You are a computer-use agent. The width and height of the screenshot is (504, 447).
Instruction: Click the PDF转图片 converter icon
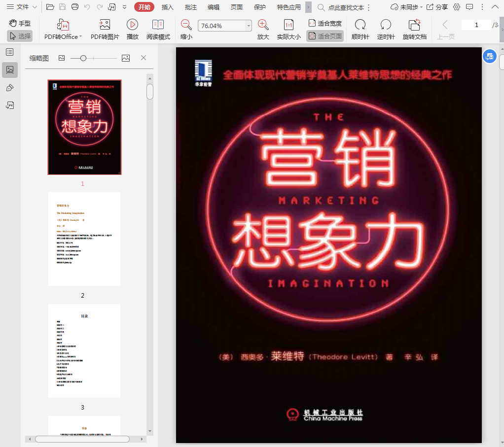[x=105, y=25]
